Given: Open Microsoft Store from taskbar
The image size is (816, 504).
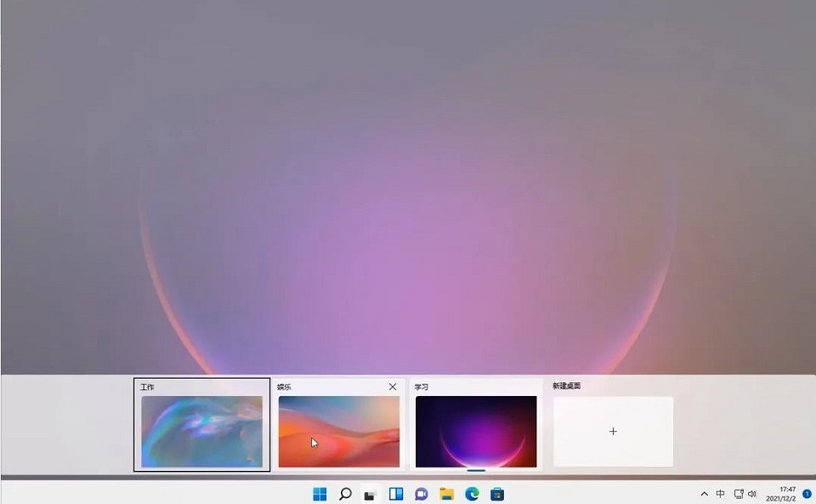Looking at the screenshot, I should pyautogui.click(x=497, y=494).
